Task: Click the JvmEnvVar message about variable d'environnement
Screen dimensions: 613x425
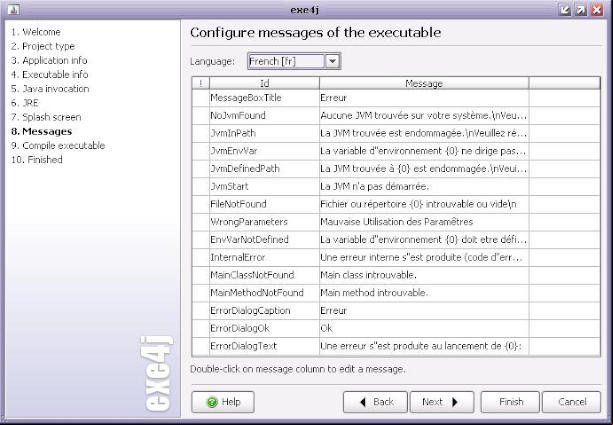Action: [x=424, y=151]
